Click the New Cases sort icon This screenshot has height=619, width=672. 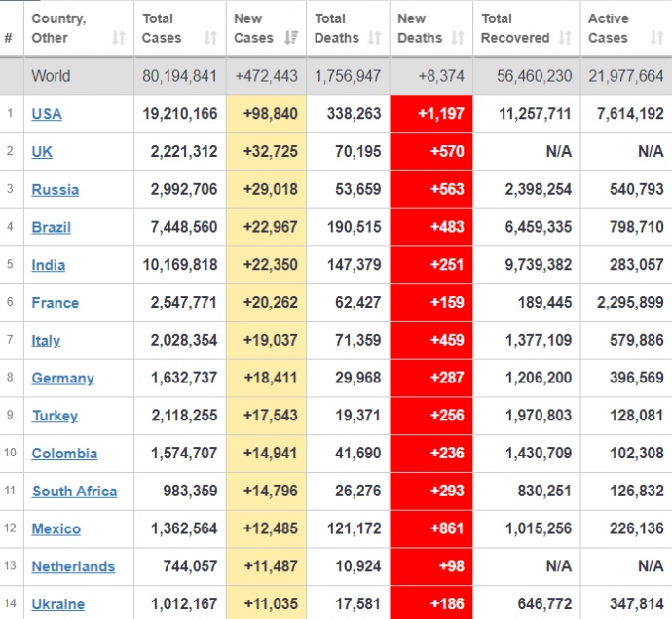pyautogui.click(x=291, y=38)
